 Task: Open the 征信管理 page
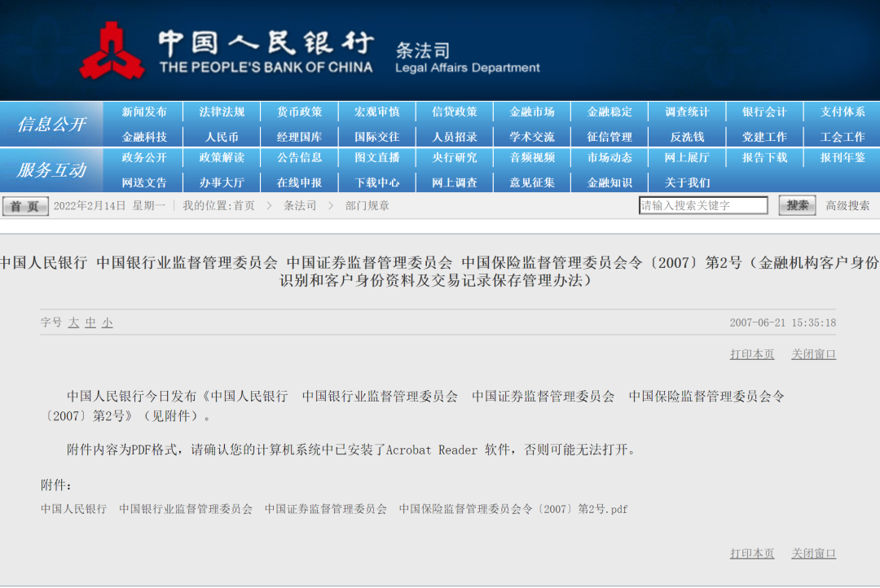(609, 136)
